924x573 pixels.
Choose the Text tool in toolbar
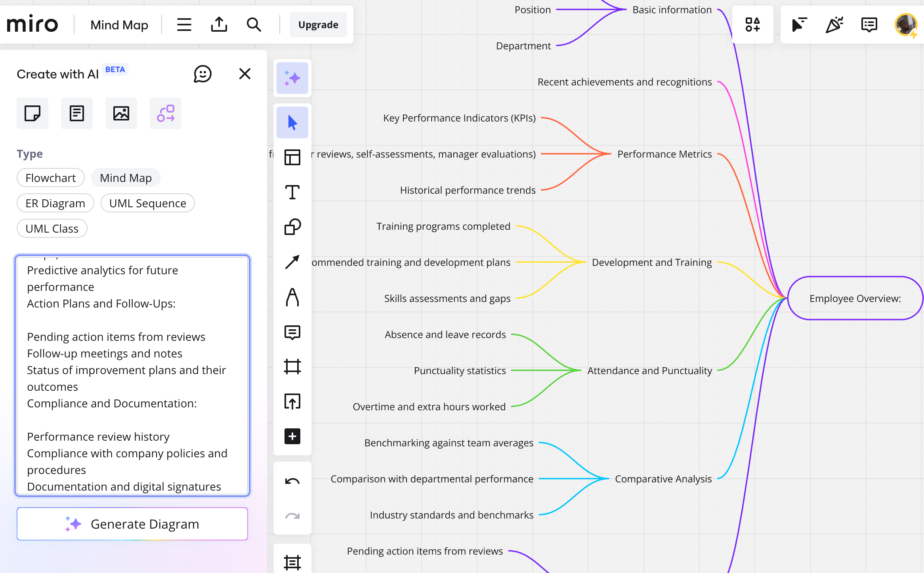point(292,192)
